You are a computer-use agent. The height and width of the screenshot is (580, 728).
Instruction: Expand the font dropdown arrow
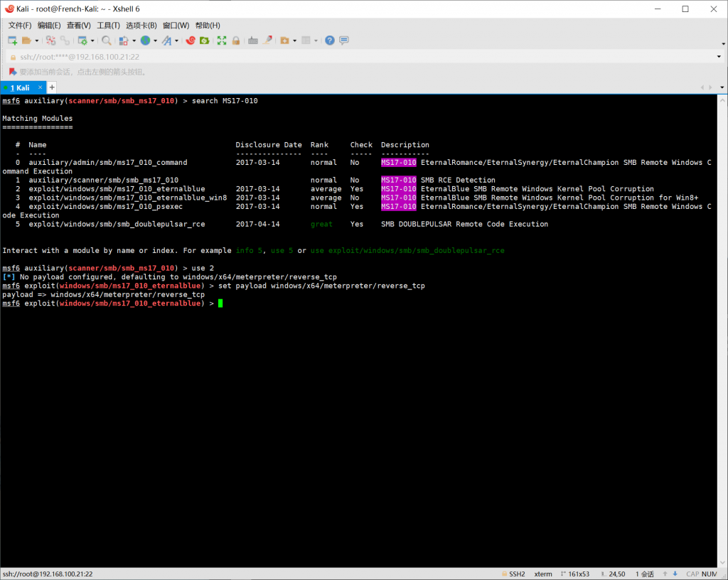click(x=176, y=41)
